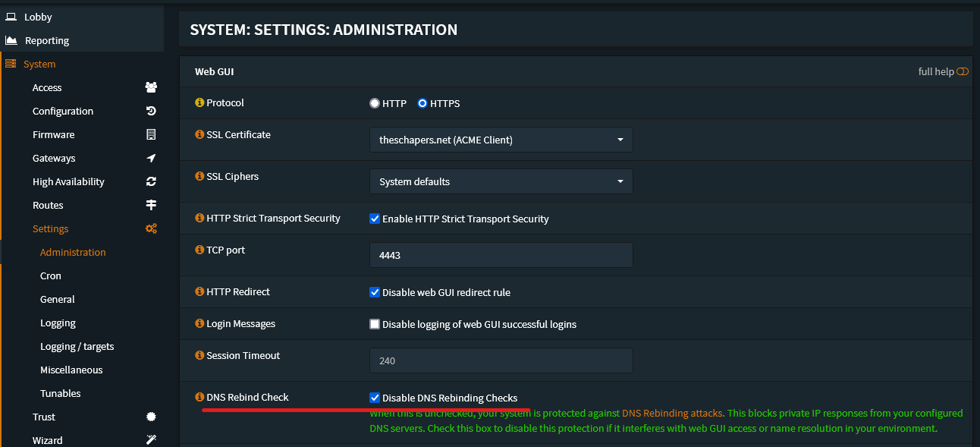Click the Access users icon in sidebar
The width and height of the screenshot is (980, 447).
[x=151, y=87]
